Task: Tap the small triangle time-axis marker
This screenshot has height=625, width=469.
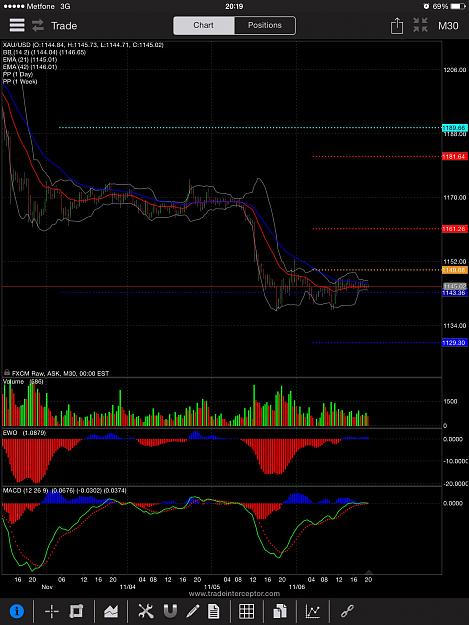Action: pyautogui.click(x=369, y=572)
